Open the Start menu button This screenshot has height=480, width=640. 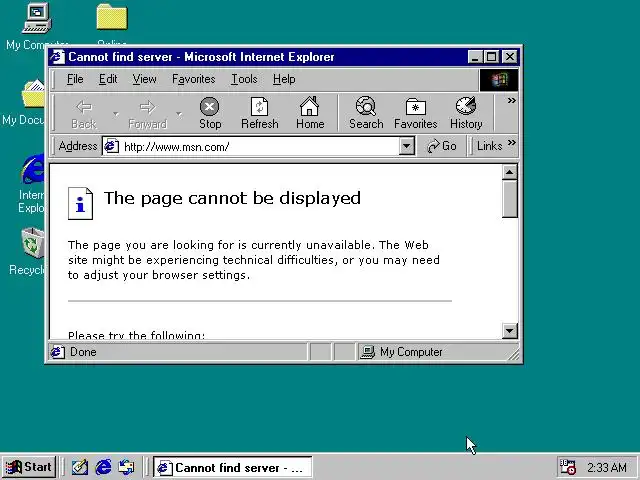pos(29,467)
